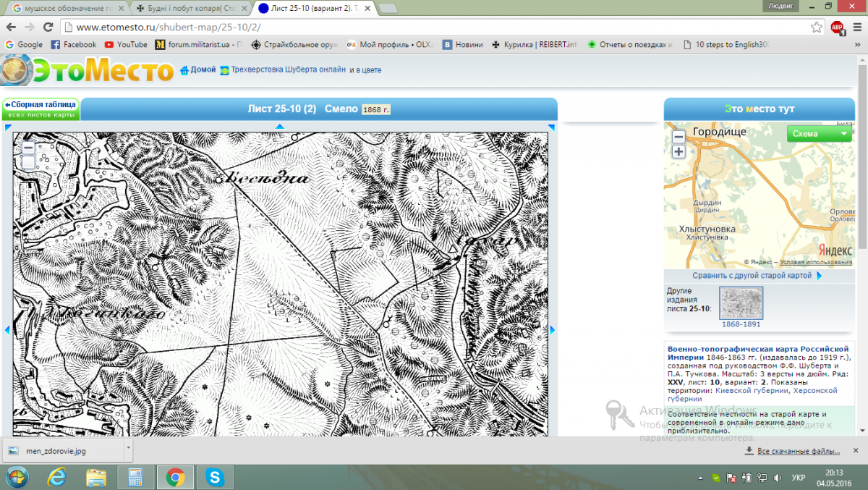The height and width of the screenshot is (490, 868).
Task: Bookmark this page with the star icon
Action: pos(817,28)
